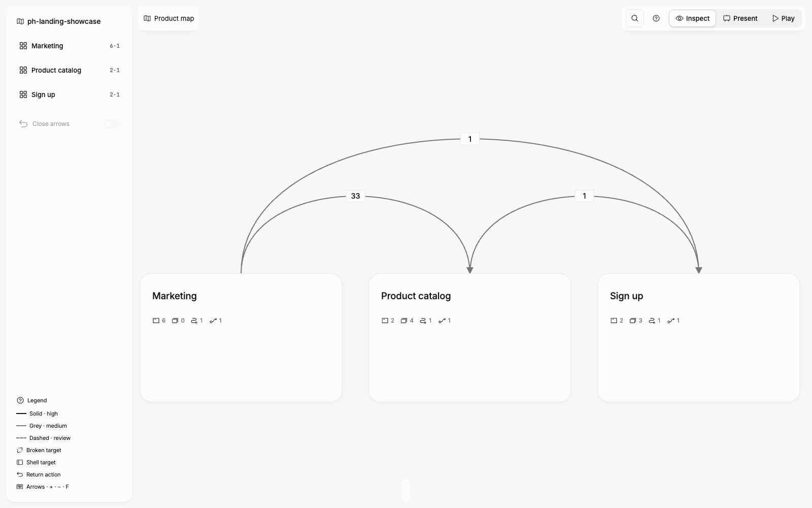The width and height of the screenshot is (812, 508).
Task: Select Sign up in the sidebar
Action: (x=69, y=94)
